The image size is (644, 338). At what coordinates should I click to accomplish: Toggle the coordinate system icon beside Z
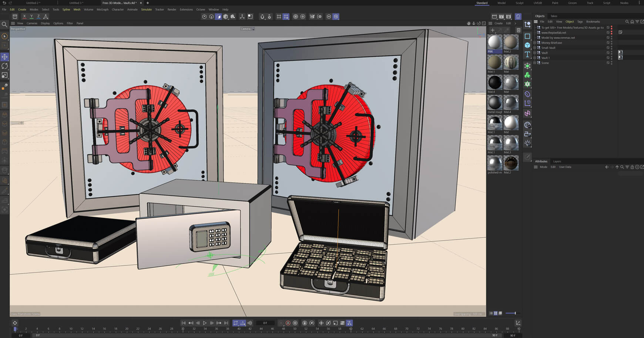(x=46, y=16)
